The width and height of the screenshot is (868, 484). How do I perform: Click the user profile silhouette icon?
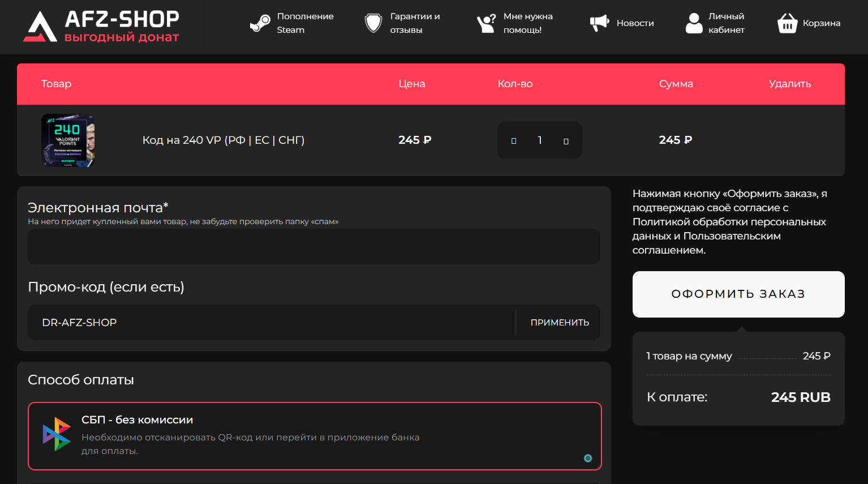pos(694,23)
